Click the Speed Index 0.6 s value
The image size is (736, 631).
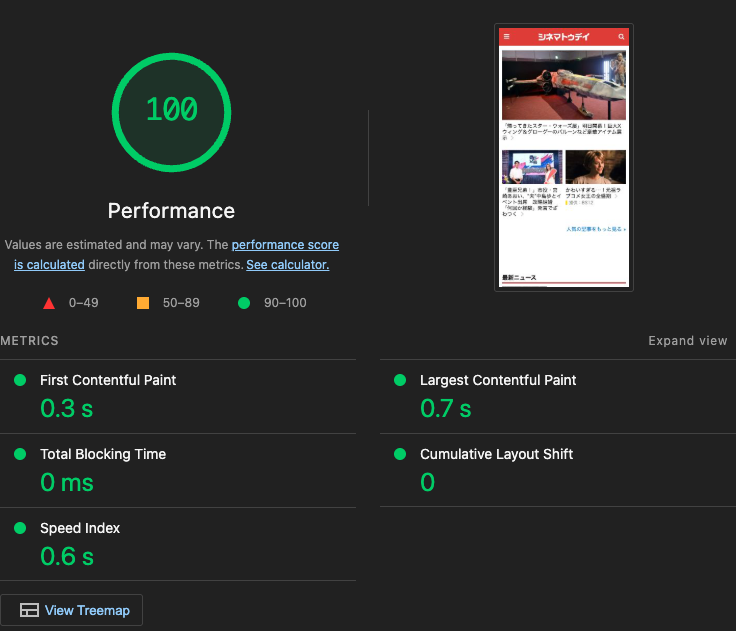click(67, 556)
